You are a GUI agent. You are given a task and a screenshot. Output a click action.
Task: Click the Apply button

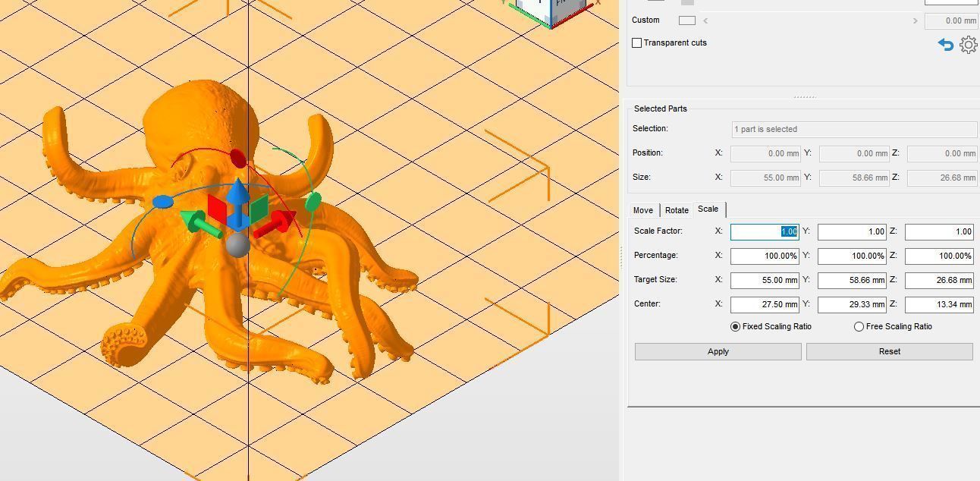click(x=718, y=351)
